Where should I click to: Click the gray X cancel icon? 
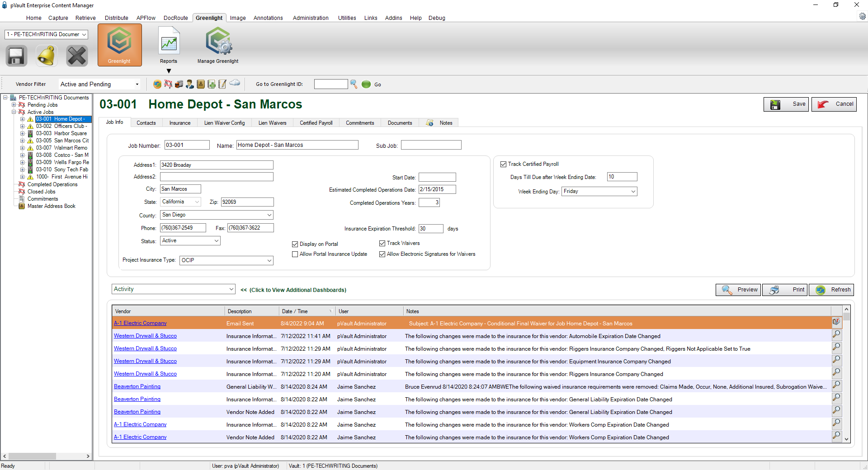click(77, 56)
